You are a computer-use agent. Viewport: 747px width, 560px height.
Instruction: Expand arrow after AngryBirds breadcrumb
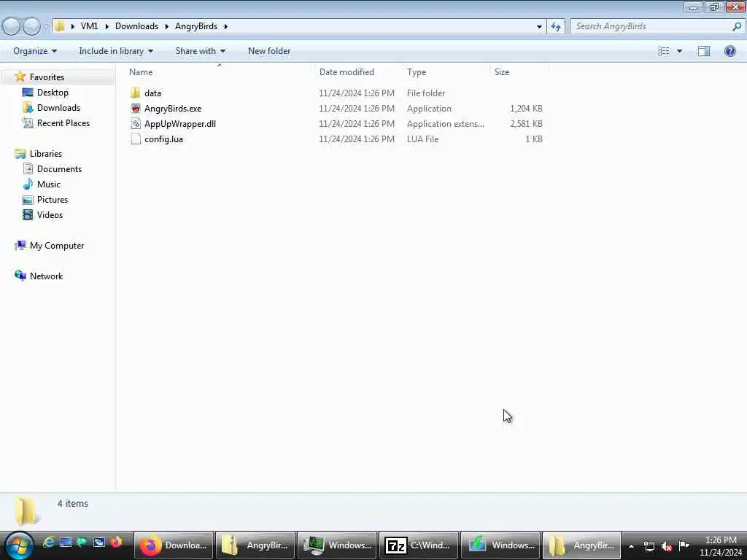pos(226,26)
